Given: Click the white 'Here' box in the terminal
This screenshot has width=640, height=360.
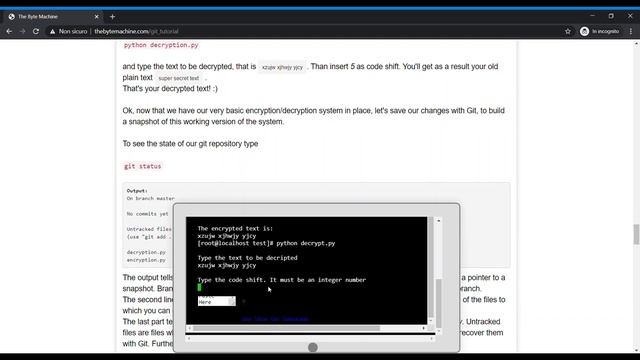Looking at the screenshot, I should [216, 301].
